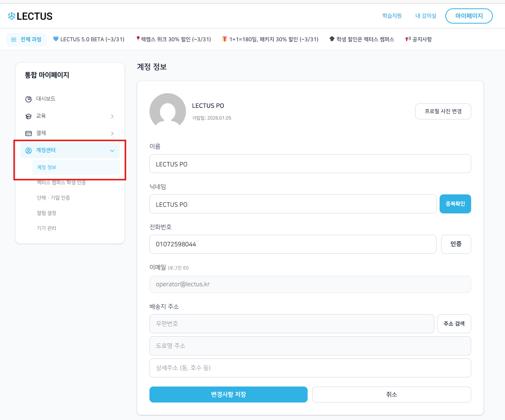This screenshot has width=505, height=420.
Task: Collapse the 계정센터 section chevron
Action: tap(112, 151)
